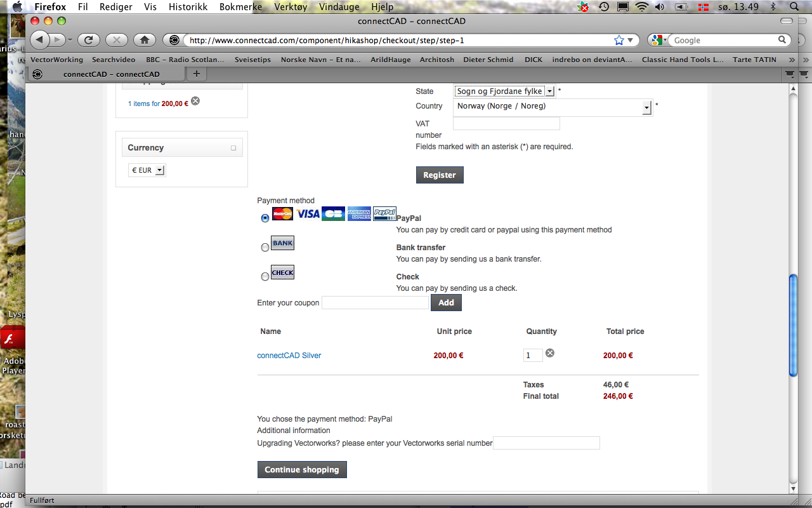Open the search engine chooser dropdown
This screenshot has height=508, width=812.
(x=658, y=40)
